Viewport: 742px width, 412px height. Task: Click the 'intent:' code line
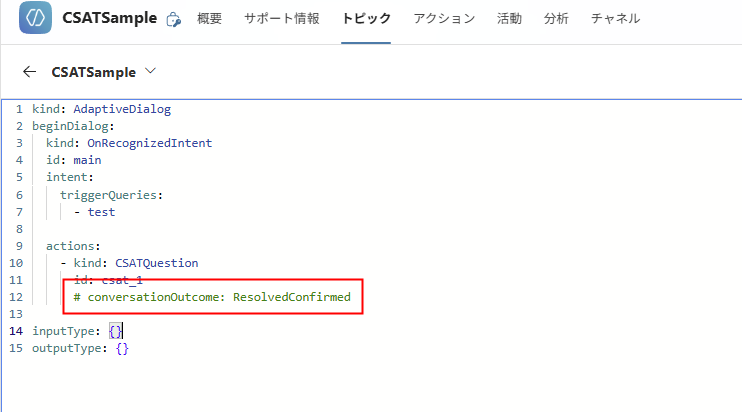click(x=70, y=177)
